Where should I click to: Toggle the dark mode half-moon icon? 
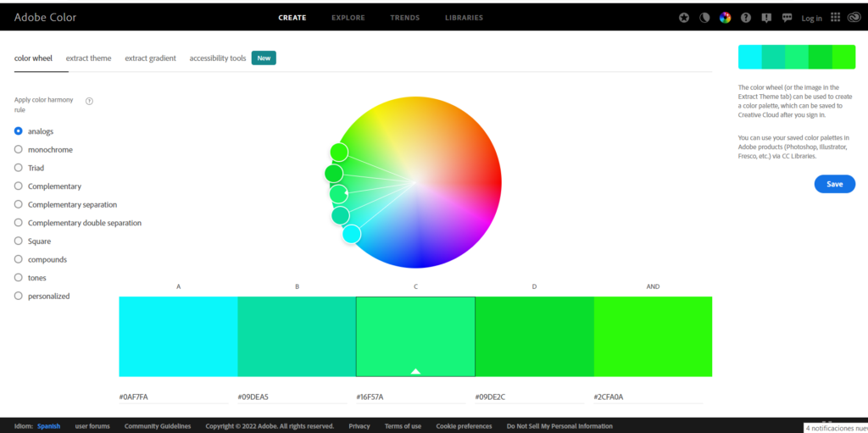coord(704,18)
